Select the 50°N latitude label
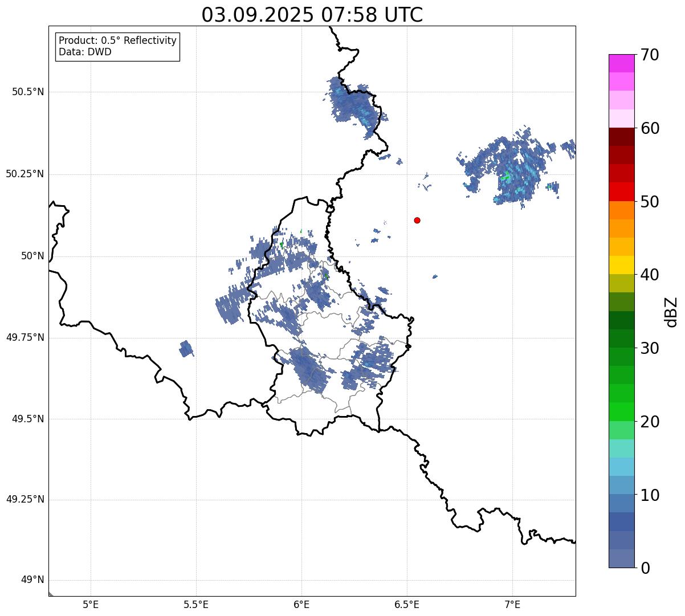Screen dimensions: 685x616 click(x=32, y=256)
